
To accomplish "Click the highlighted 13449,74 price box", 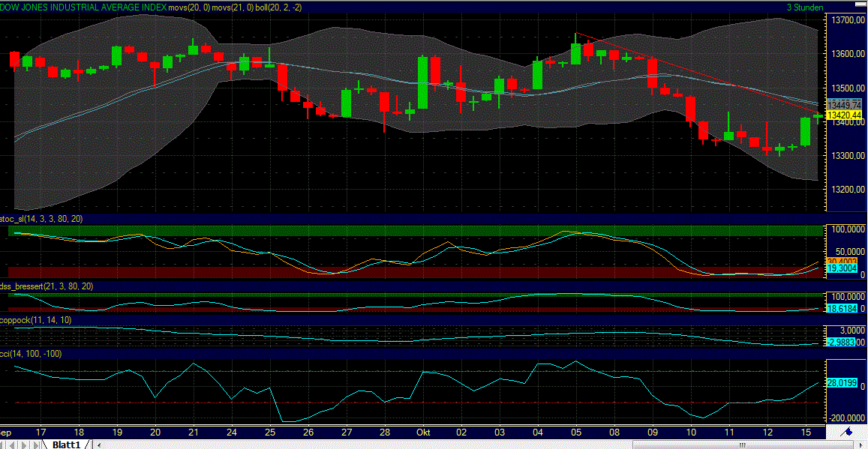I will pyautogui.click(x=843, y=104).
